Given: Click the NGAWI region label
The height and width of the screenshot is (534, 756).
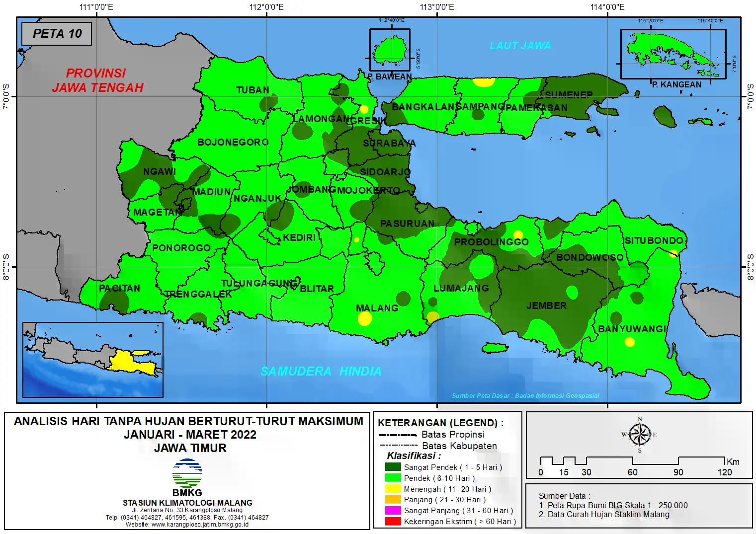Looking at the screenshot, I should 160,172.
